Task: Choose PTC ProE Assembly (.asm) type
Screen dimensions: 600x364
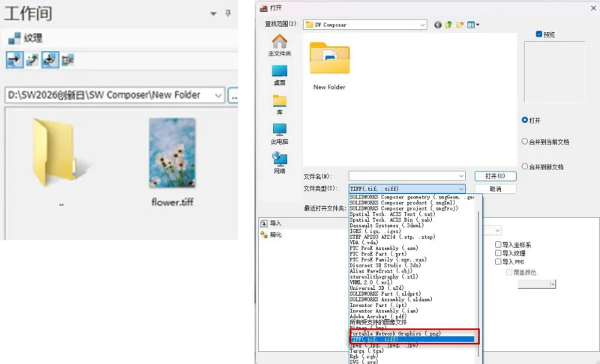Action: point(384,248)
